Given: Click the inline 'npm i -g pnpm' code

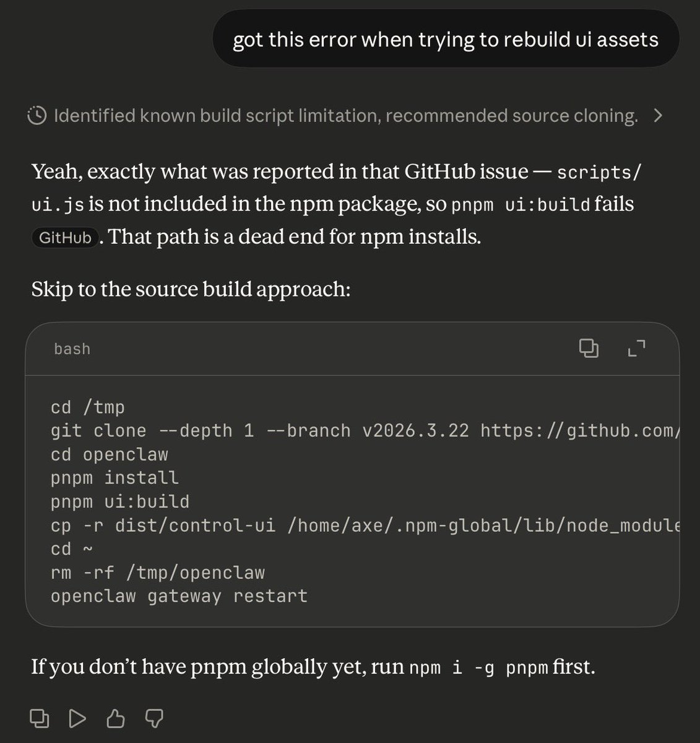Looking at the screenshot, I should (x=478, y=668).
